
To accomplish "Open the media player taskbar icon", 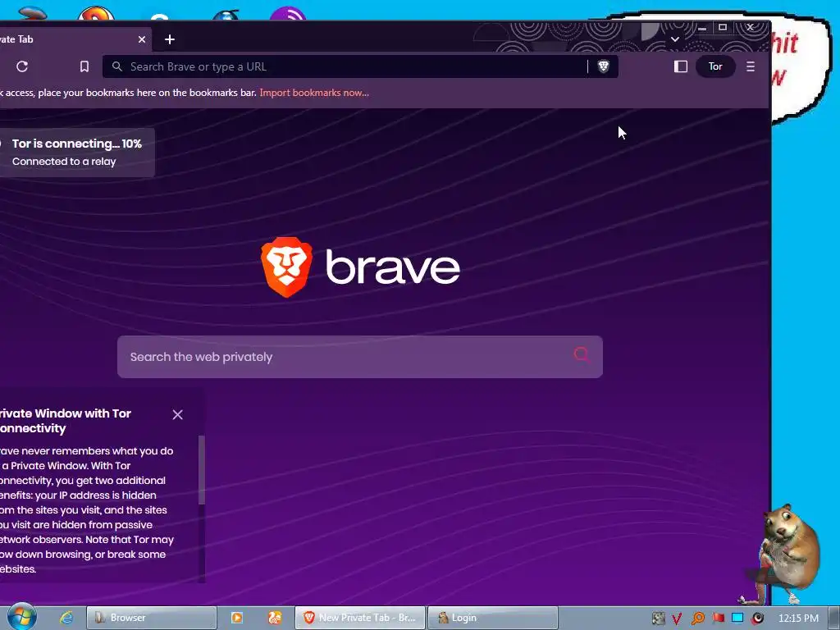I will point(236,618).
